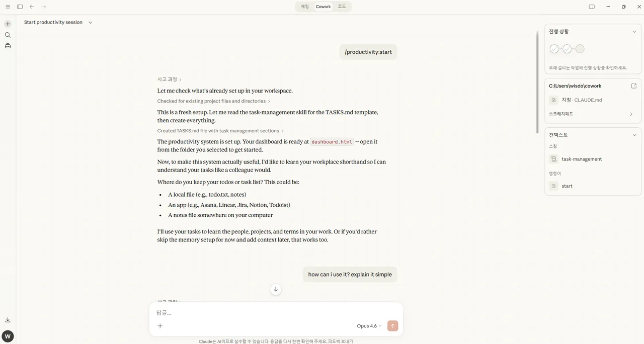This screenshot has width=644, height=344.
Task: Switch to the 코드 tab
Action: (x=342, y=7)
